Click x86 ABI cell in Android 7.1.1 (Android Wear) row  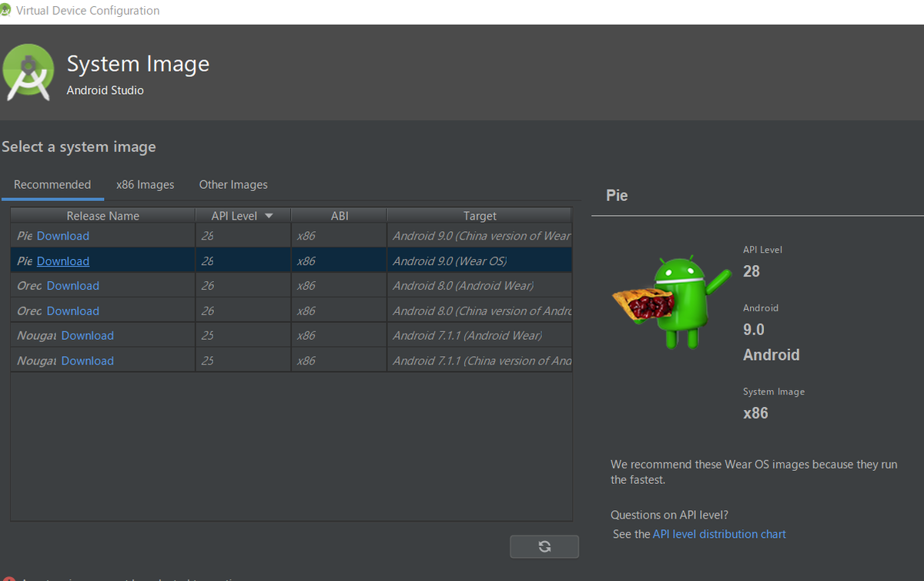[339, 336]
